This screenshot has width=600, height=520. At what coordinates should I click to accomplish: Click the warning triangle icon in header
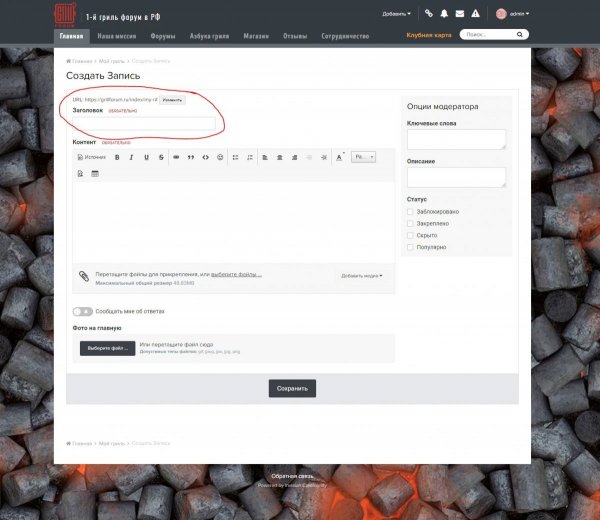point(474,14)
